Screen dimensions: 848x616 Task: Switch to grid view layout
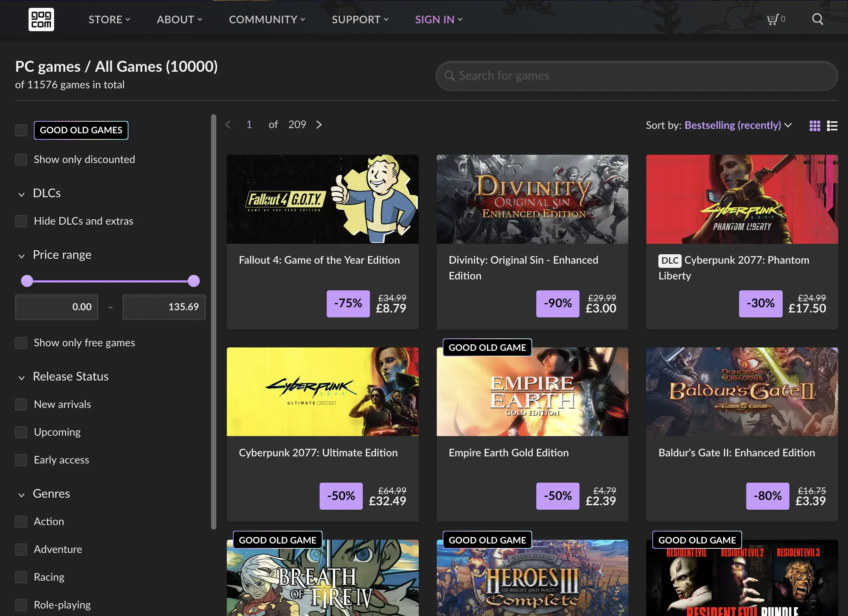click(x=814, y=125)
